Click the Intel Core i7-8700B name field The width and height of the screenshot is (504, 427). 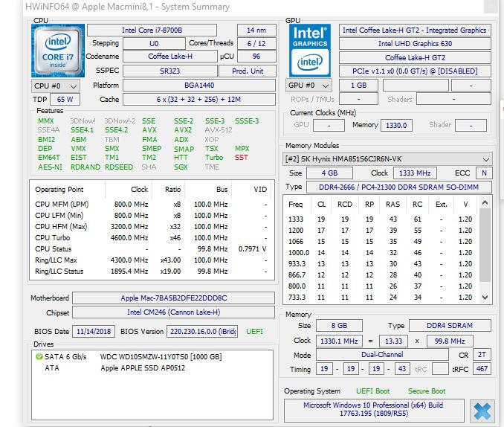click(x=152, y=30)
